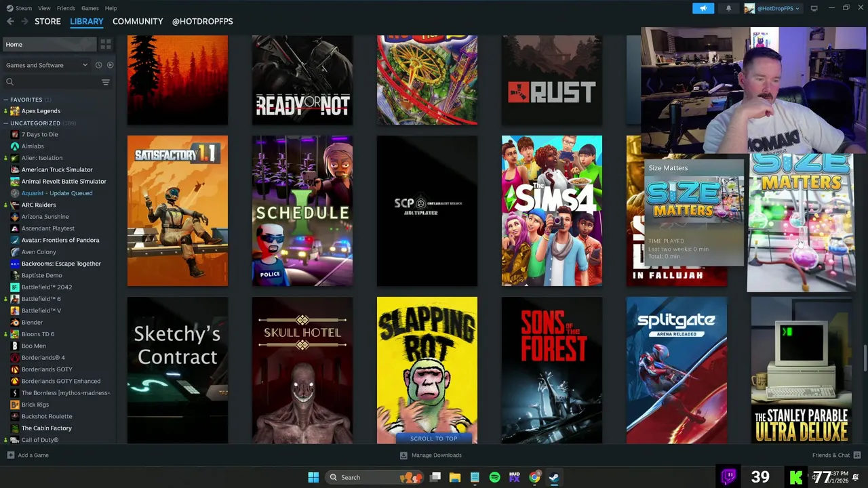Open Spotify from the taskbar

click(494, 477)
